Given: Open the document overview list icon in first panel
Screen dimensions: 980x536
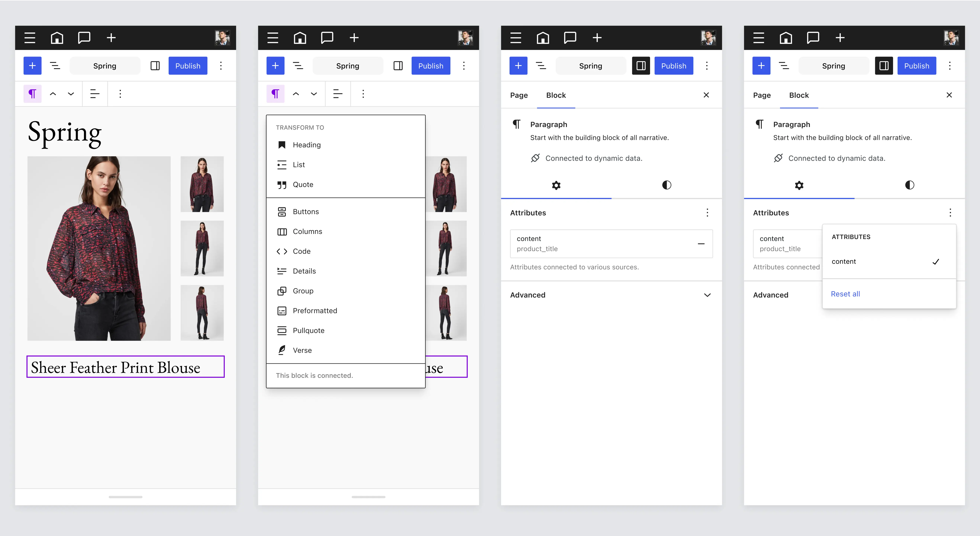Looking at the screenshot, I should click(x=55, y=66).
